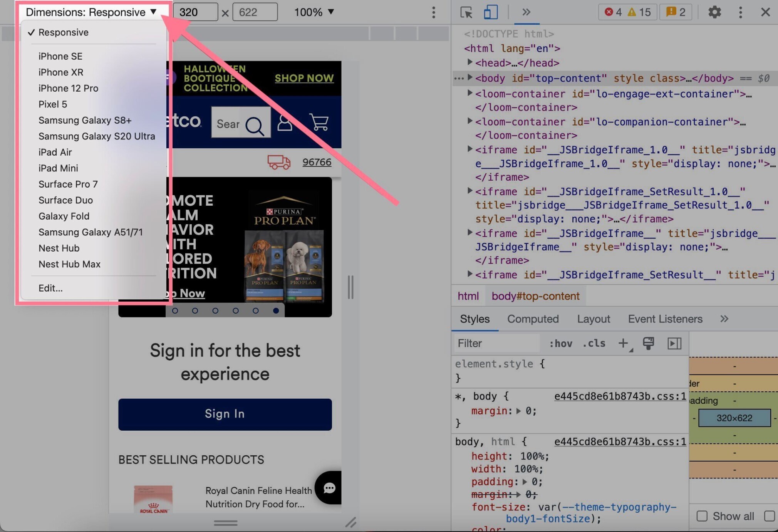Toggle the computed styles sidebar icon
778x532 pixels.
coord(674,343)
